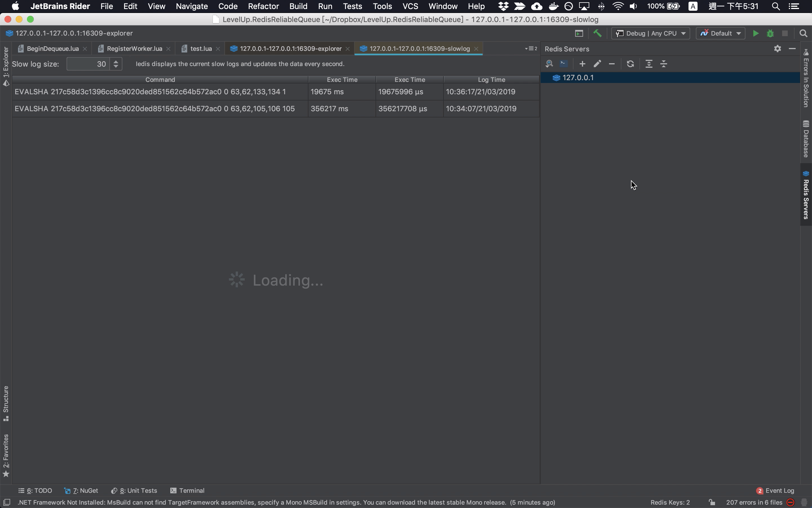Edit the selected Redis server

click(597, 64)
